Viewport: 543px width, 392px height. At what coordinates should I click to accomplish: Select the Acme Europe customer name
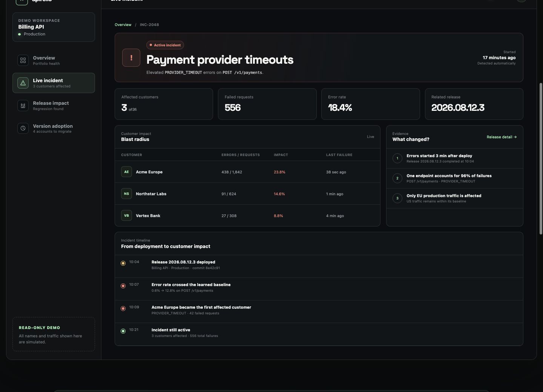[149, 172]
